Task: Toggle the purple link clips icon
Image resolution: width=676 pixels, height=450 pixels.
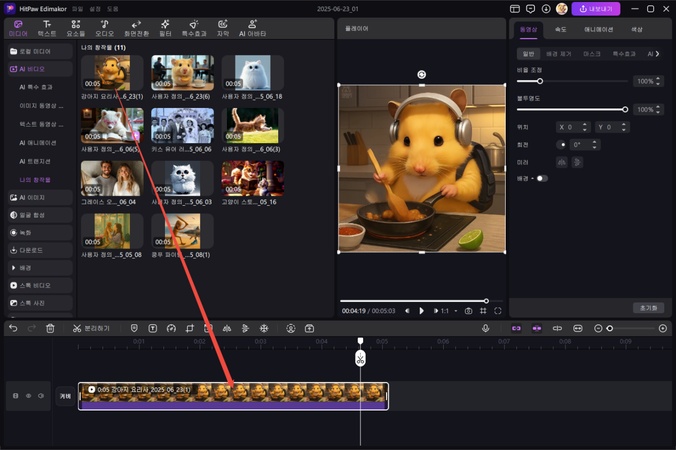Action: click(516, 328)
